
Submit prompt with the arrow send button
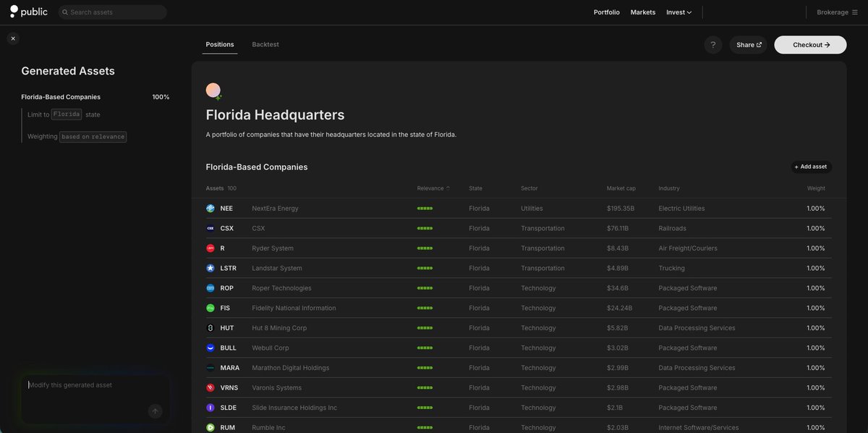tap(155, 411)
